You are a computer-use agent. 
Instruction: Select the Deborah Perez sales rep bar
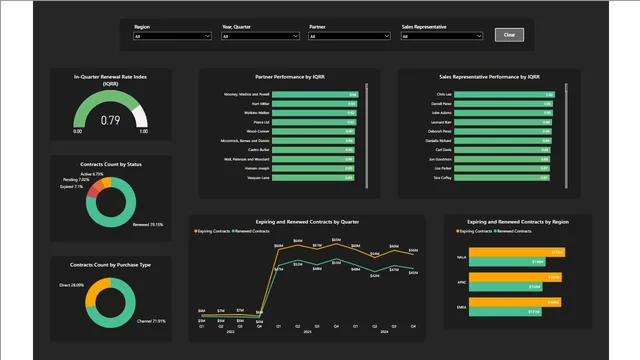pos(503,131)
